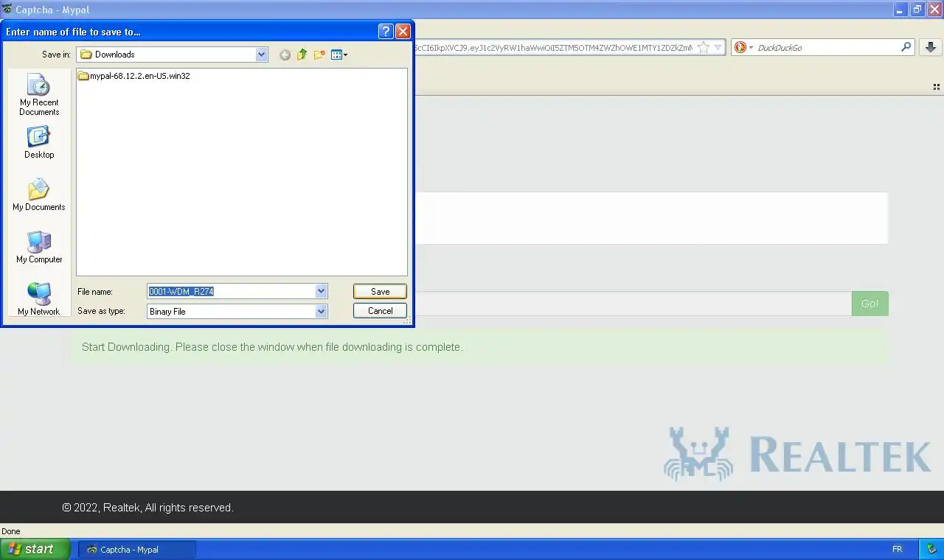
Task: Expand the Save in Downloads dropdown
Action: coord(261,55)
